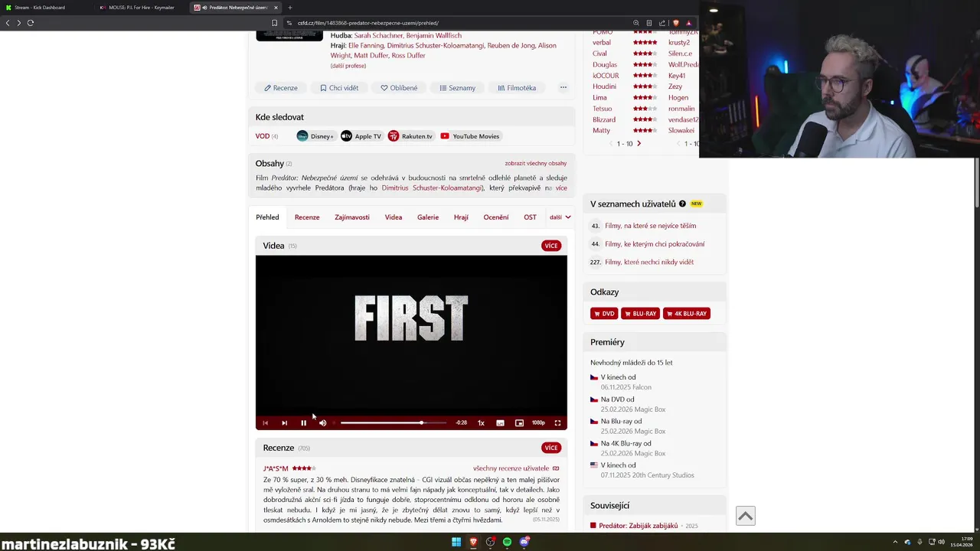Viewport: 980px width, 551px height.
Task: Open user verbal's profile
Action: (602, 43)
